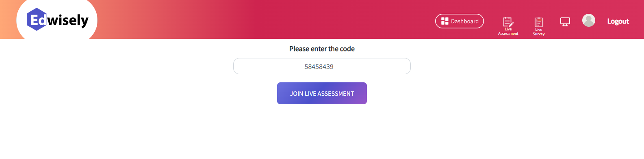The height and width of the screenshot is (159, 644).
Task: Click on the entered code 58458439
Action: click(319, 67)
